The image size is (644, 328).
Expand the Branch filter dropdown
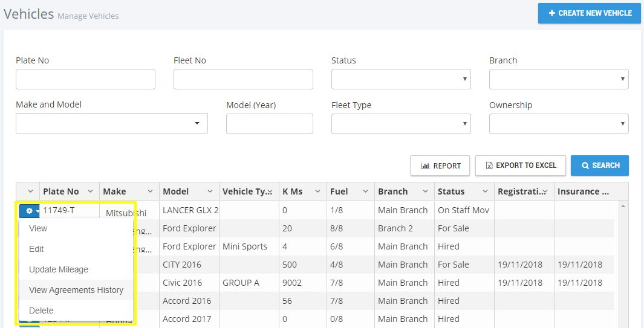tap(559, 79)
